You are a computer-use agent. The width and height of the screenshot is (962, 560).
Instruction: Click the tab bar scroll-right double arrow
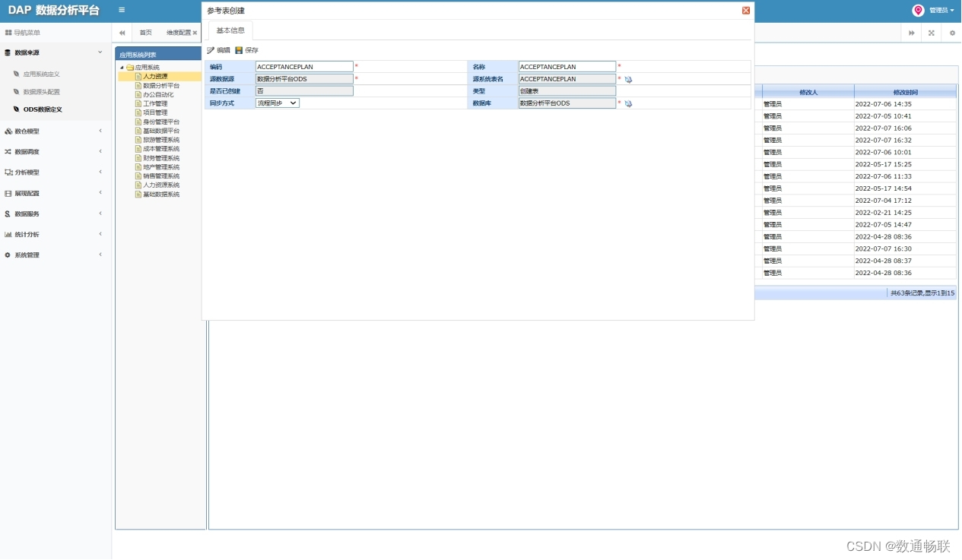[x=911, y=33]
